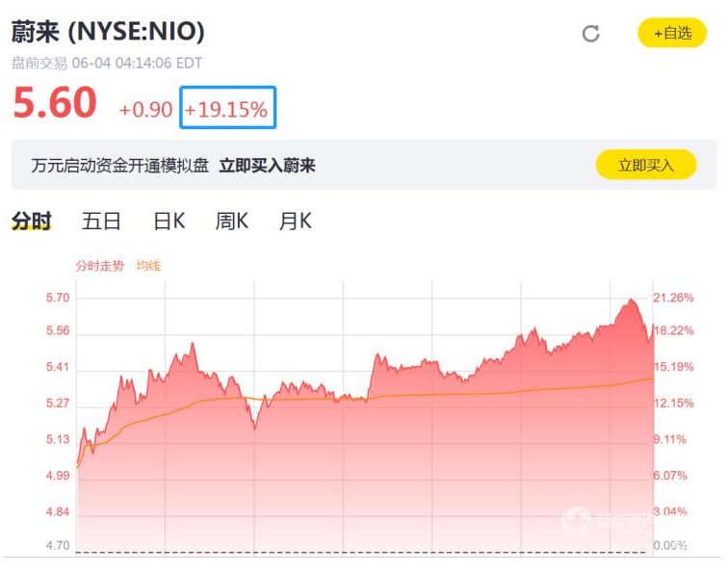Screen dimensions: 728x575
Task: Select the 分时 chart tab
Action: tap(32, 221)
